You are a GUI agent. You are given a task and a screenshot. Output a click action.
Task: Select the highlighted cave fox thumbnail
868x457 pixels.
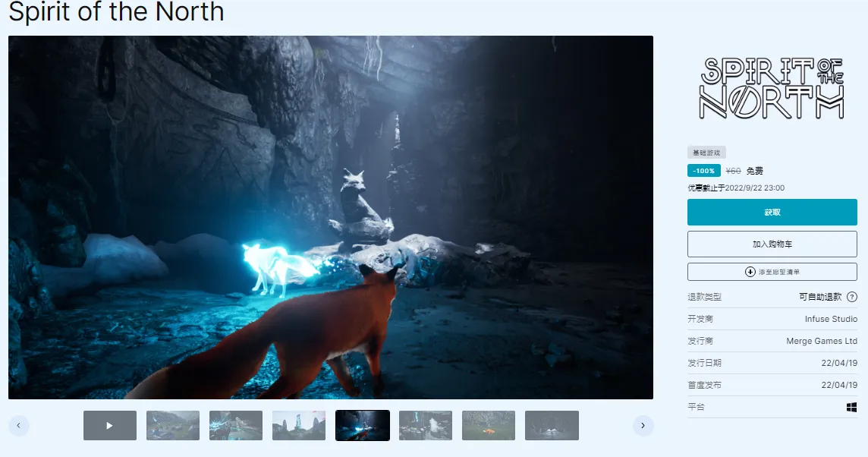click(363, 425)
